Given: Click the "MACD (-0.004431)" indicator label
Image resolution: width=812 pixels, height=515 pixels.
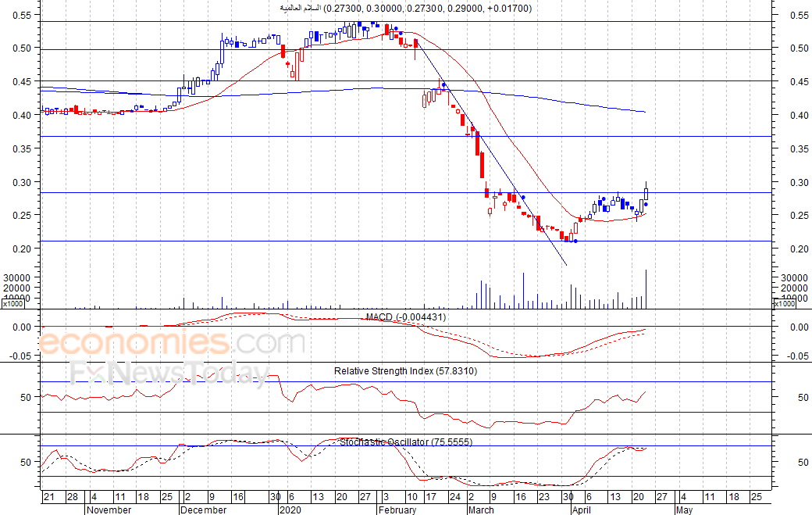Looking at the screenshot, I should 406,317.
